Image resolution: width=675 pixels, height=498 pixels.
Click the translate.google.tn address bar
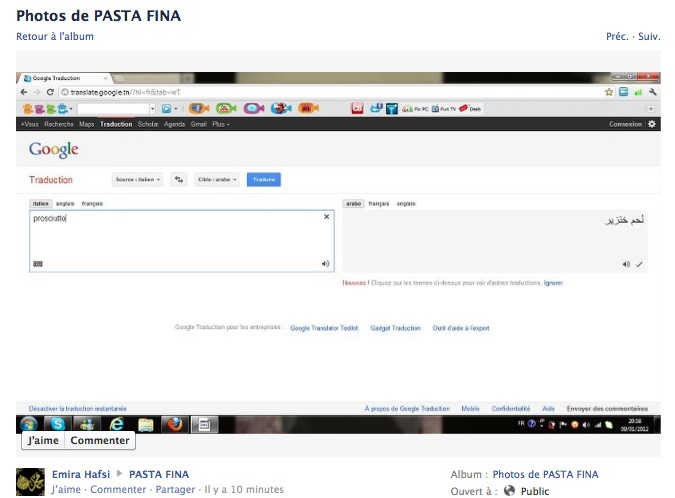tap(331, 92)
